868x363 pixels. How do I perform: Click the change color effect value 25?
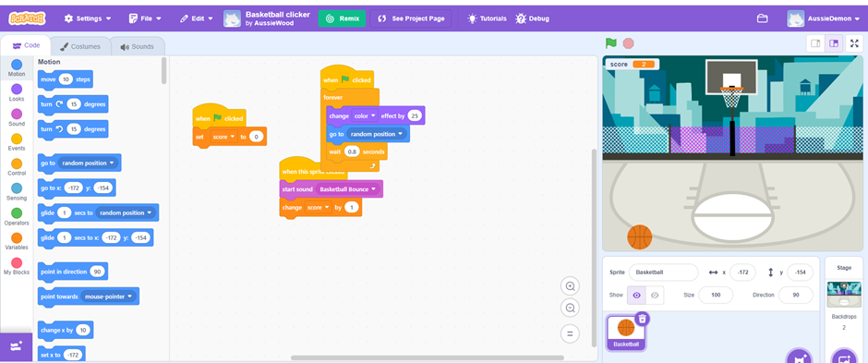[414, 116]
